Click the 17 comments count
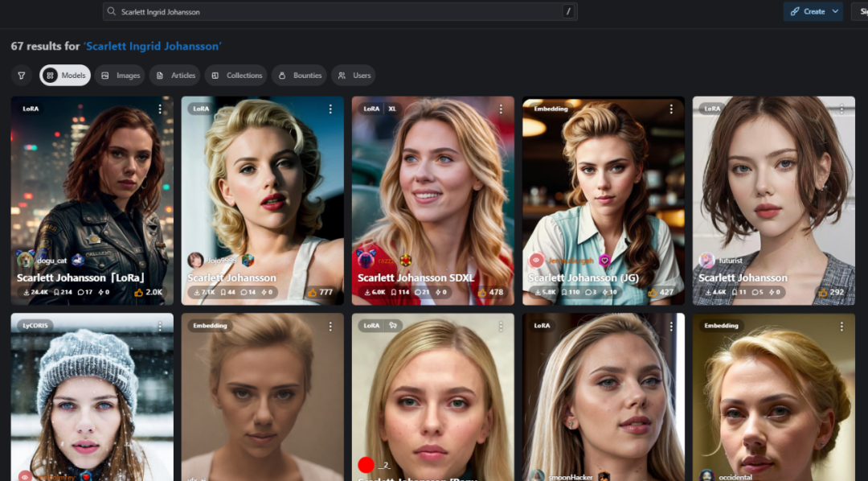Viewport: 868px width, 481px height. tap(84, 292)
